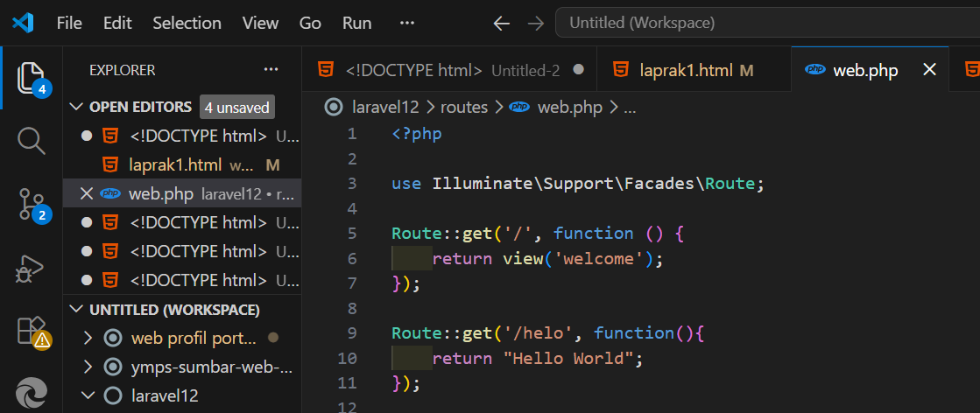
Task: Click the breadcrumb trailing ellipsis
Action: coord(630,108)
